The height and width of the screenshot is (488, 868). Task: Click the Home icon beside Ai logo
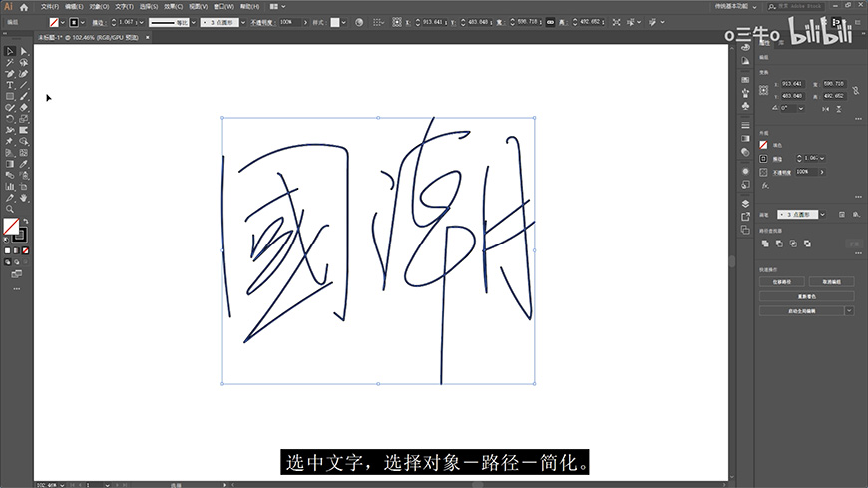pos(24,6)
